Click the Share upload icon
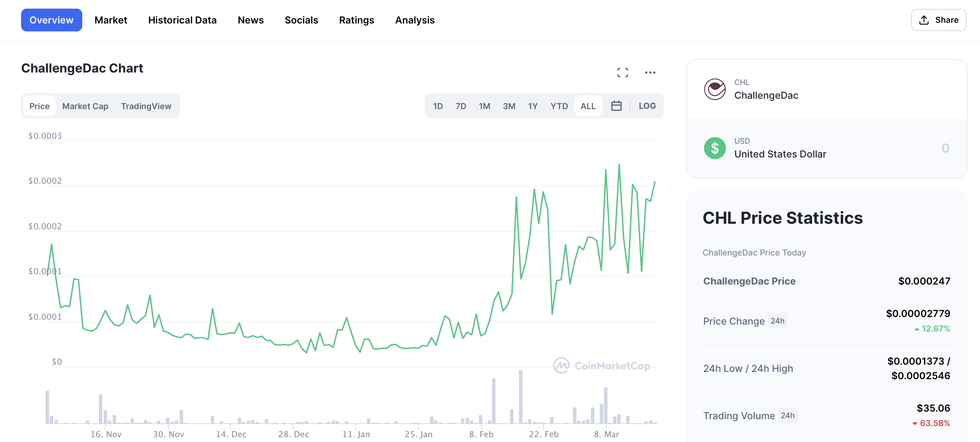Image resolution: width=980 pixels, height=442 pixels. [924, 20]
